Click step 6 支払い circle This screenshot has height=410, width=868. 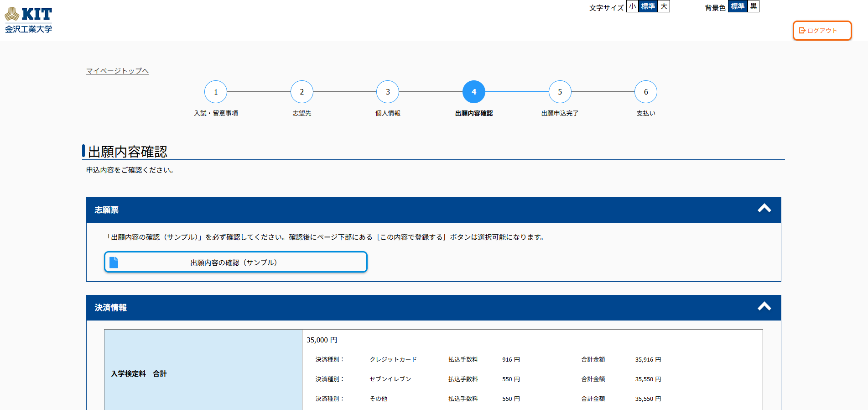click(645, 92)
